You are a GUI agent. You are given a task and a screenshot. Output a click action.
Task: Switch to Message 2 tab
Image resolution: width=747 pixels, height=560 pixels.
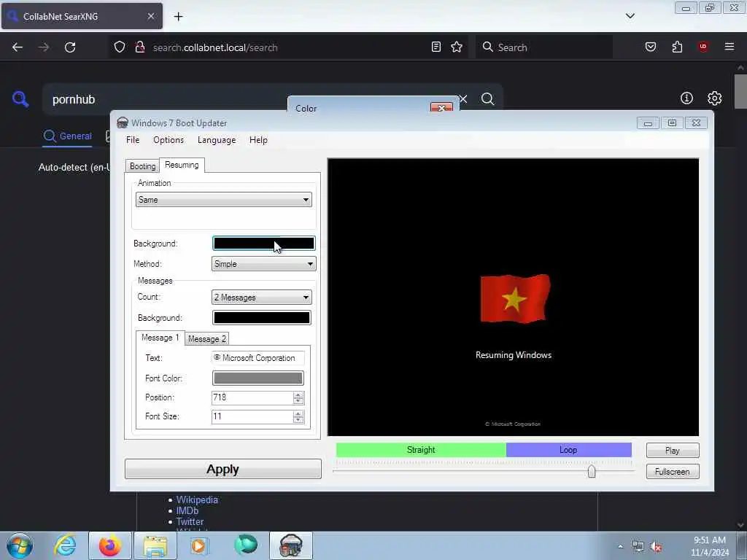pos(206,338)
